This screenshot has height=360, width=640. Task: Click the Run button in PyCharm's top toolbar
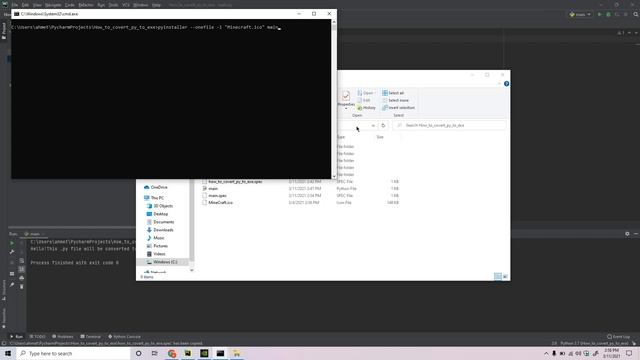pyautogui.click(x=600, y=14)
